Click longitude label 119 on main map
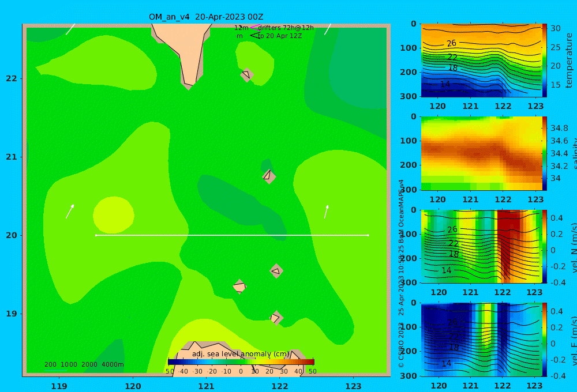This screenshot has height=392, width=577. coord(59,386)
